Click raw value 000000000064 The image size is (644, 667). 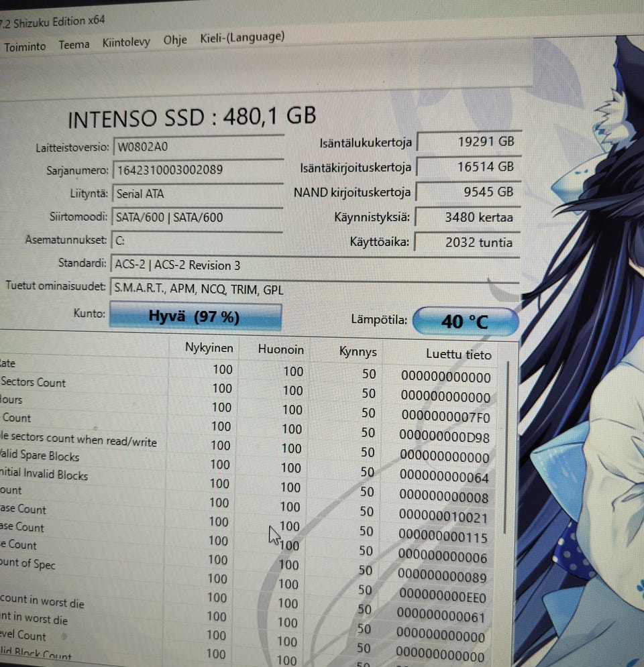pyautogui.click(x=444, y=477)
